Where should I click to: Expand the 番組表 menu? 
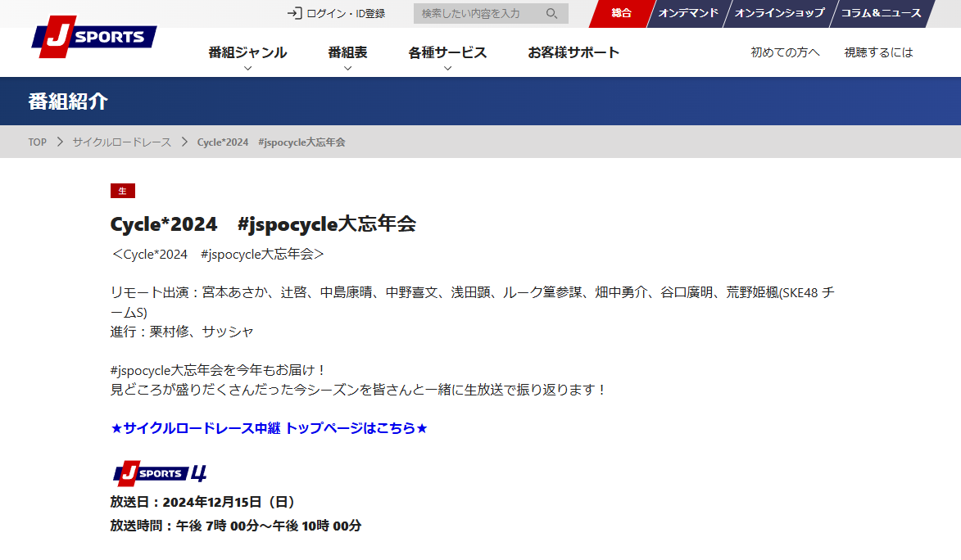[347, 52]
